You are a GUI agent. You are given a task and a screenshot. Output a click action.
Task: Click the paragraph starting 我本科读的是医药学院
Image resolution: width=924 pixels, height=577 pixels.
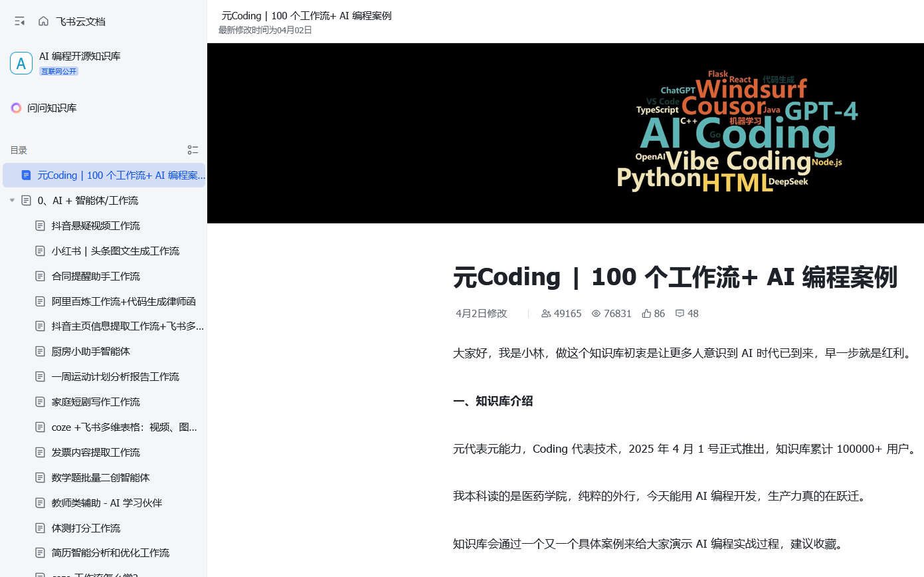click(660, 497)
